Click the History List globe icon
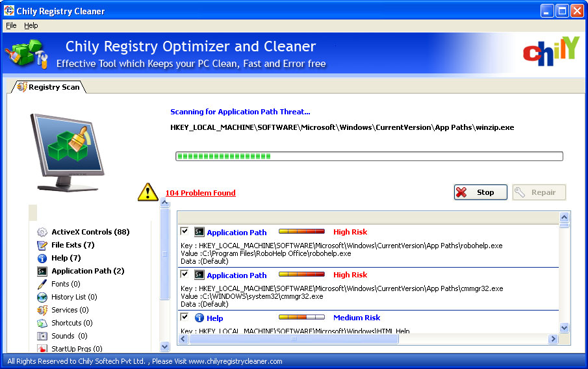The height and width of the screenshot is (369, 588). point(42,298)
